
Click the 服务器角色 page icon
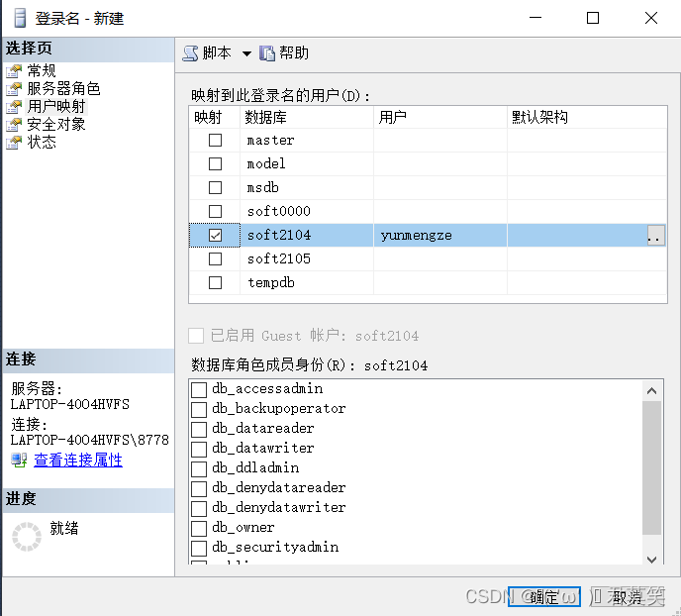[x=14, y=89]
